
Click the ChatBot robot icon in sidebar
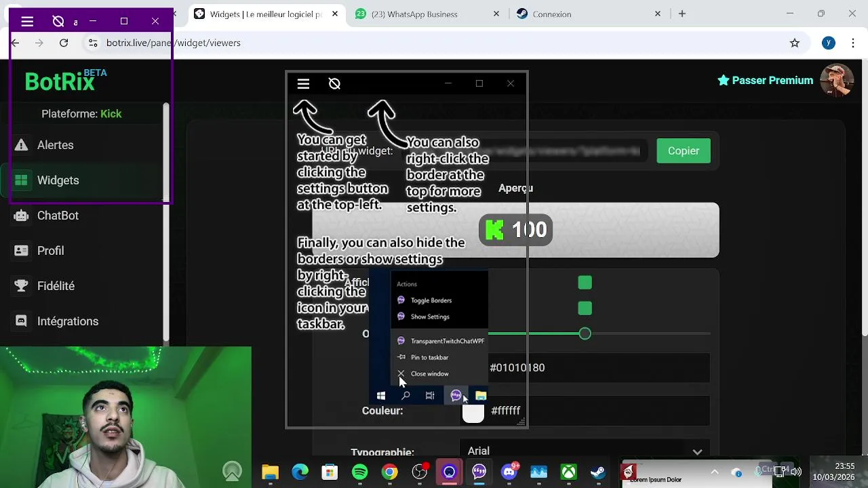pyautogui.click(x=21, y=216)
